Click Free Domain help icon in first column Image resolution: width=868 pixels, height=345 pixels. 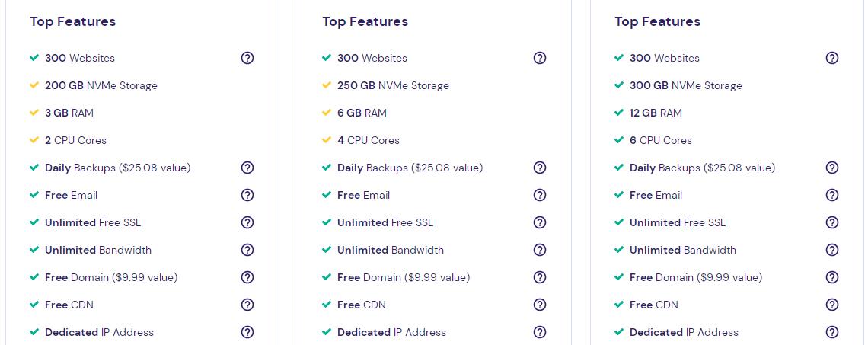247,277
